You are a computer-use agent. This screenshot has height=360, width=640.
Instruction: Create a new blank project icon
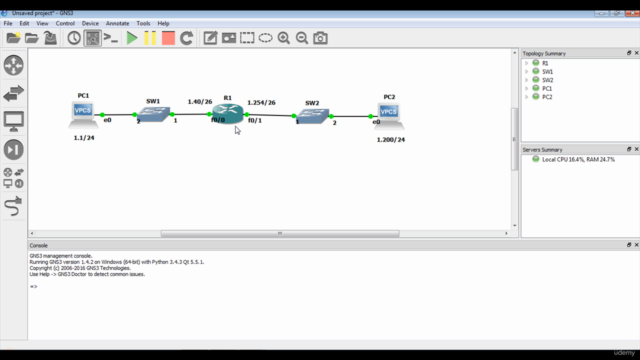pyautogui.click(x=13, y=38)
